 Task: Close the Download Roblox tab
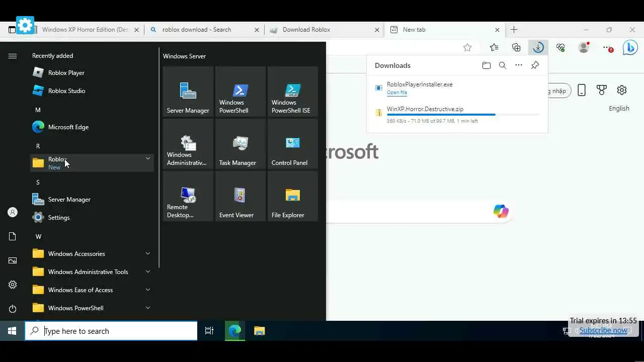(377, 30)
